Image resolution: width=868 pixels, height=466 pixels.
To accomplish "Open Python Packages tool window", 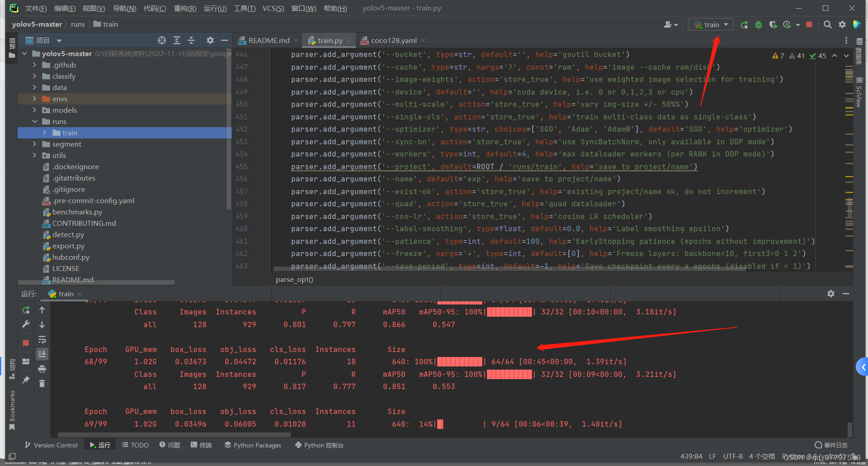I will coord(253,445).
